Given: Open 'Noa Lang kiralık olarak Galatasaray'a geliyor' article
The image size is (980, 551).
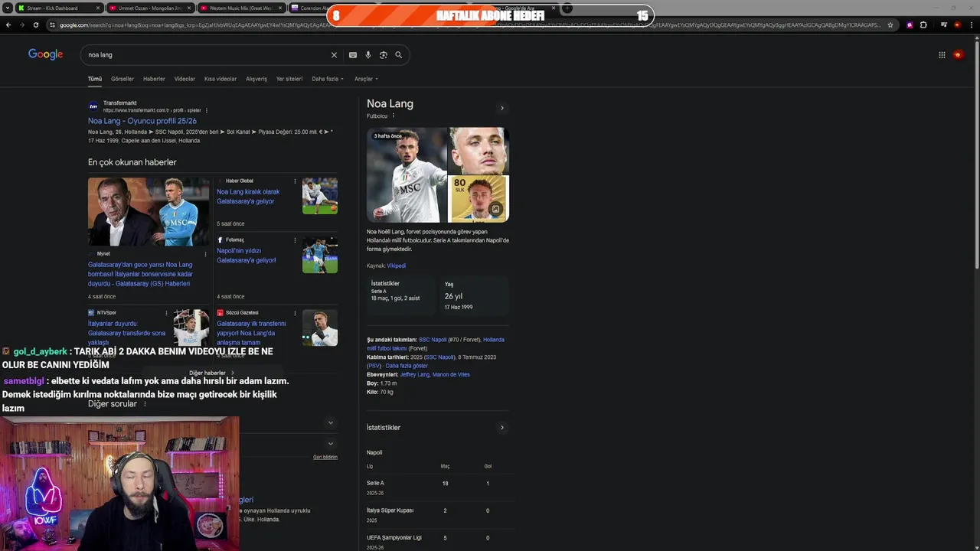Looking at the screenshot, I should point(248,197).
